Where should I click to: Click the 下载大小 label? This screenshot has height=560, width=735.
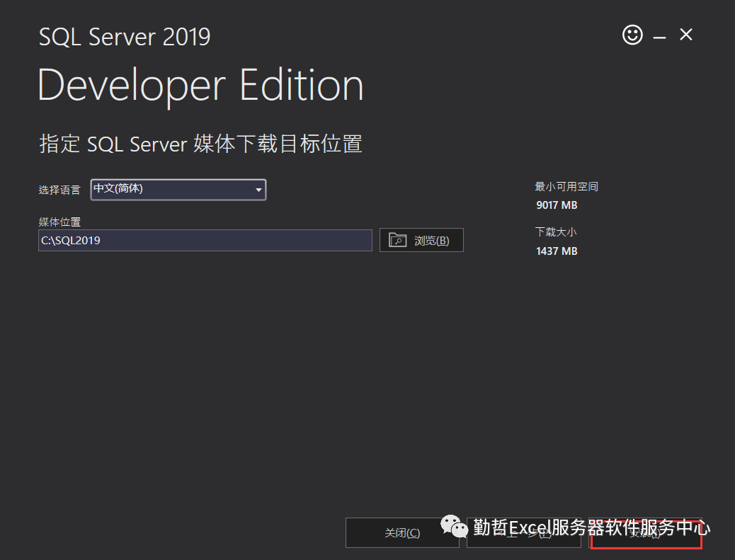(x=556, y=232)
